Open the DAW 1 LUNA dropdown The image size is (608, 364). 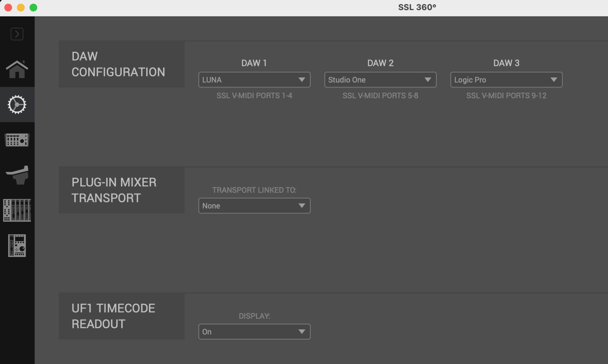click(x=254, y=80)
